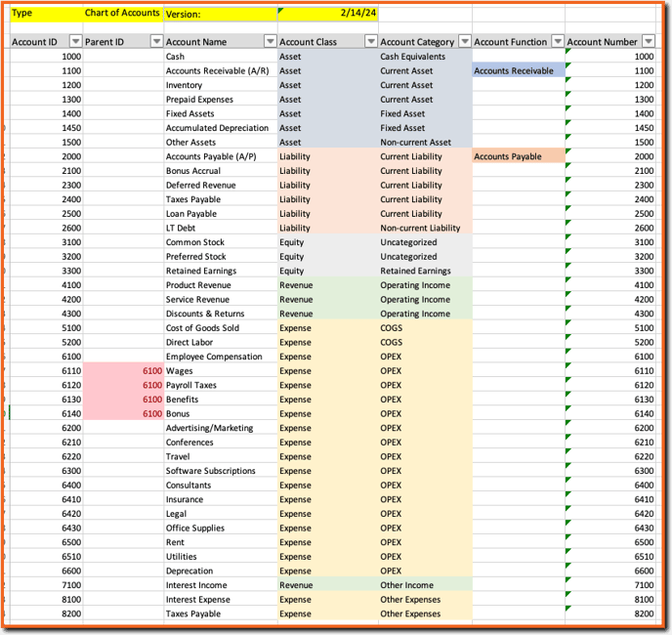Click 'Retained Earnings' account name cell
Screen dimensions: 672x635
(x=221, y=271)
